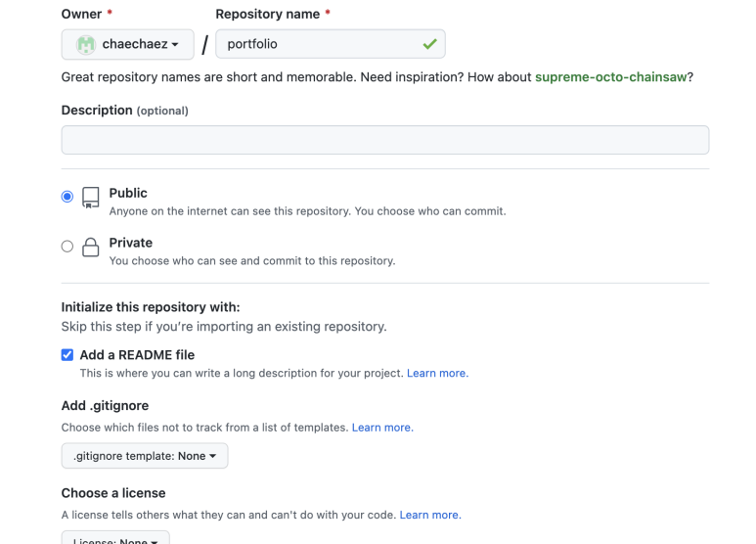This screenshot has height=544, width=756.
Task: Open Learn more link for README file
Action: (x=437, y=374)
